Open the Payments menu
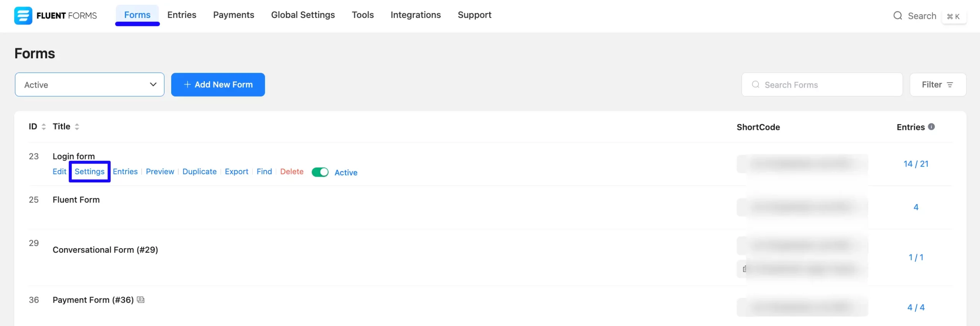 234,15
